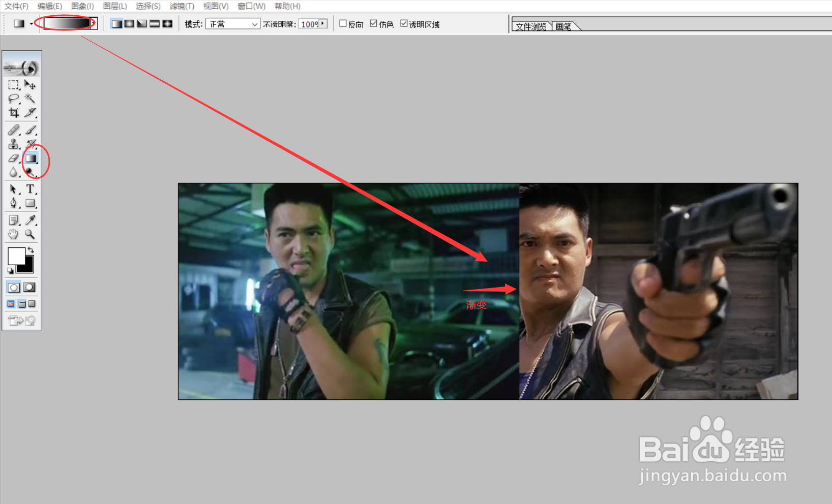The image size is (832, 504).
Task: Open the 选择(S) menu
Action: click(x=148, y=6)
